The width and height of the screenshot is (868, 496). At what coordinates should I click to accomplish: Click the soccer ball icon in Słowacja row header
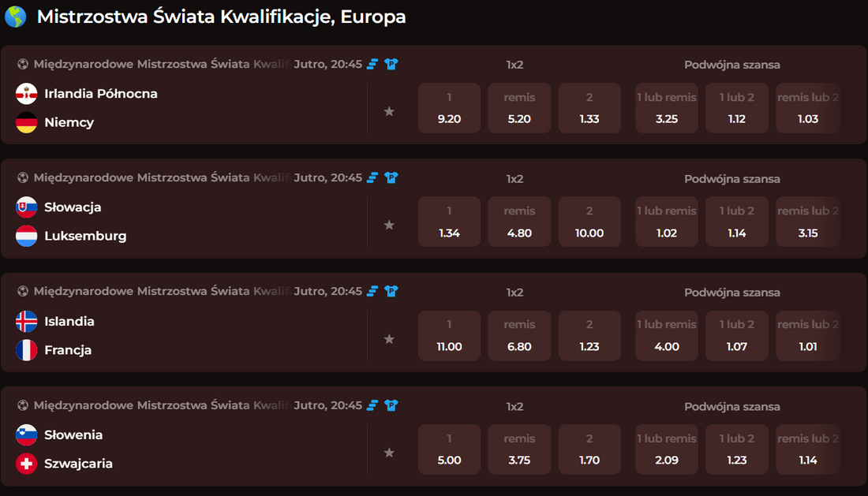(23, 178)
